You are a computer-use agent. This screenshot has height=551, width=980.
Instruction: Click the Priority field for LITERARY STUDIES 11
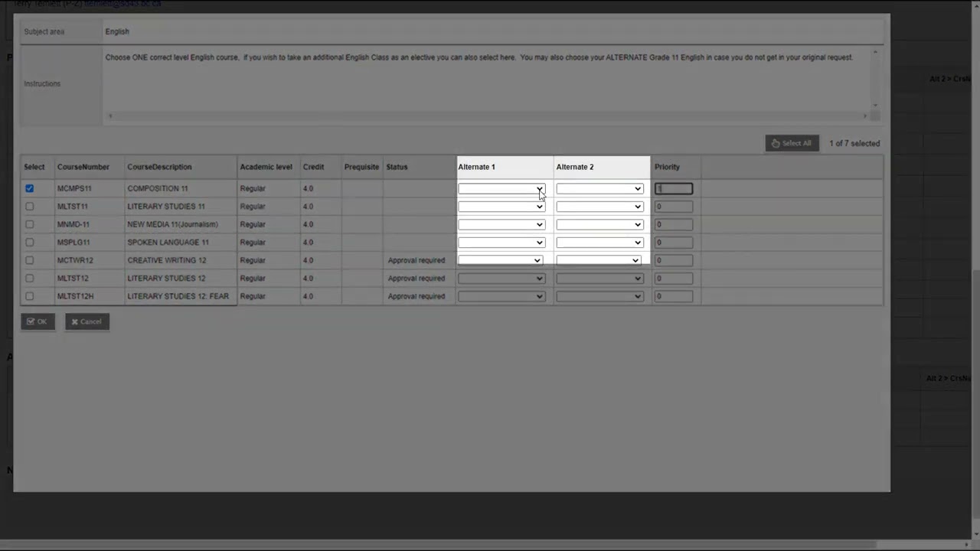coord(674,207)
